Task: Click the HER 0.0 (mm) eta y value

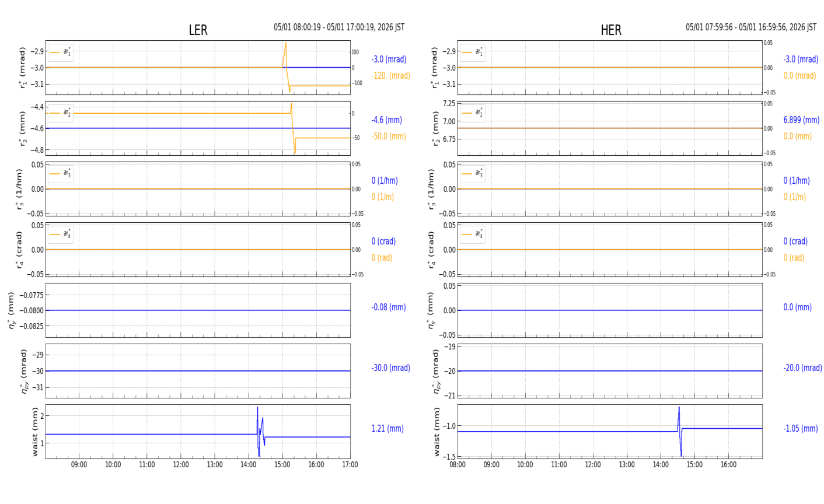Action: (797, 307)
